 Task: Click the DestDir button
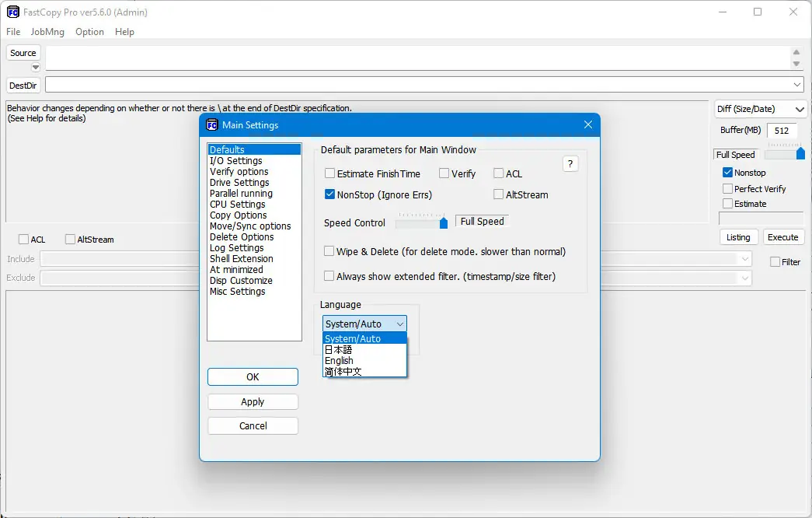pyautogui.click(x=23, y=86)
